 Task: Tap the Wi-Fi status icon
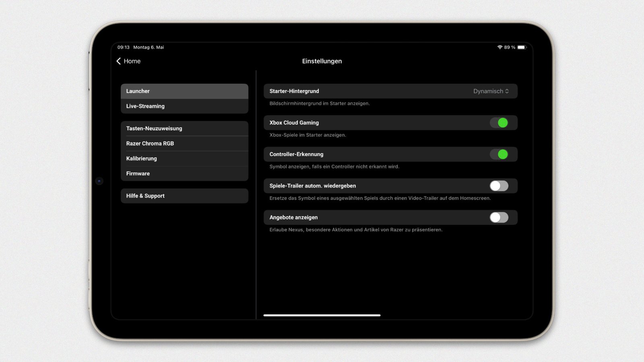click(500, 47)
